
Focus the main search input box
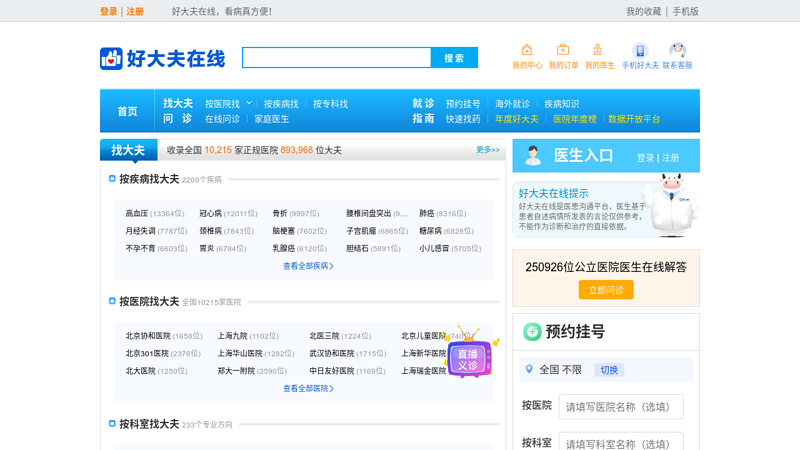point(337,58)
